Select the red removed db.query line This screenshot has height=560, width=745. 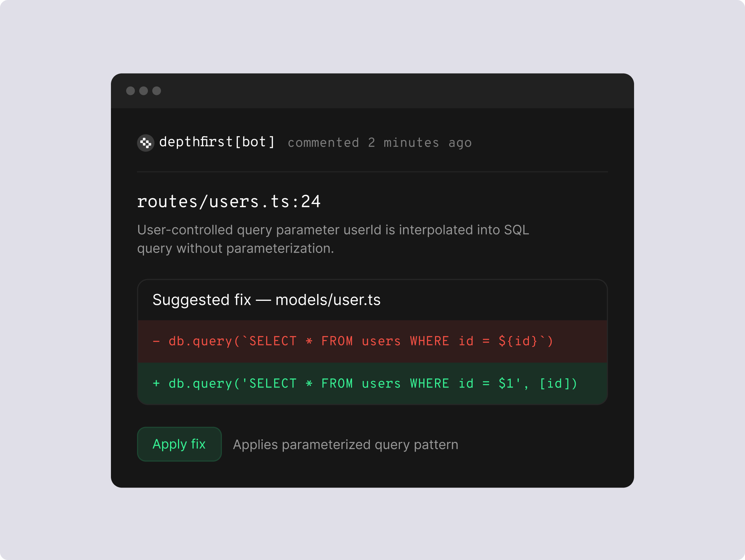pyautogui.click(x=353, y=341)
